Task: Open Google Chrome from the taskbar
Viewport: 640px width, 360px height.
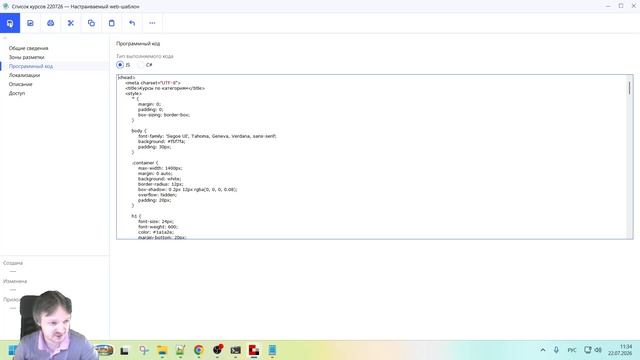Action: pos(199,350)
